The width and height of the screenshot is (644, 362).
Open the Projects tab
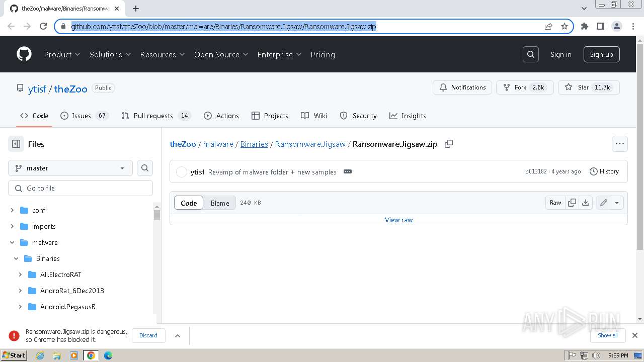pyautogui.click(x=270, y=116)
